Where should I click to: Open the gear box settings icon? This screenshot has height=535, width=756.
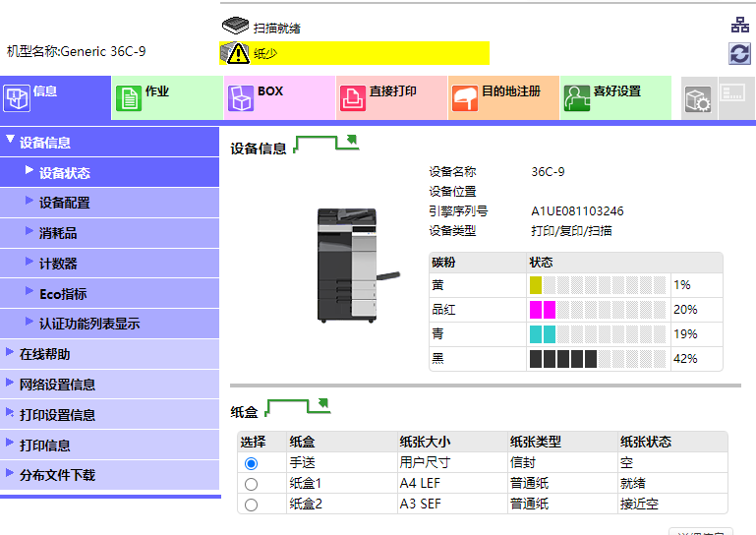(697, 98)
